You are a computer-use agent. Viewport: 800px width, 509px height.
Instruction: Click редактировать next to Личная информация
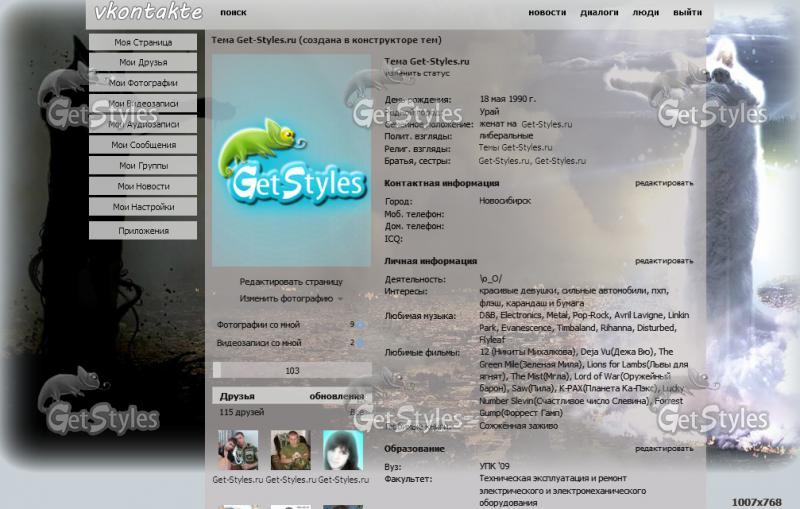664,261
